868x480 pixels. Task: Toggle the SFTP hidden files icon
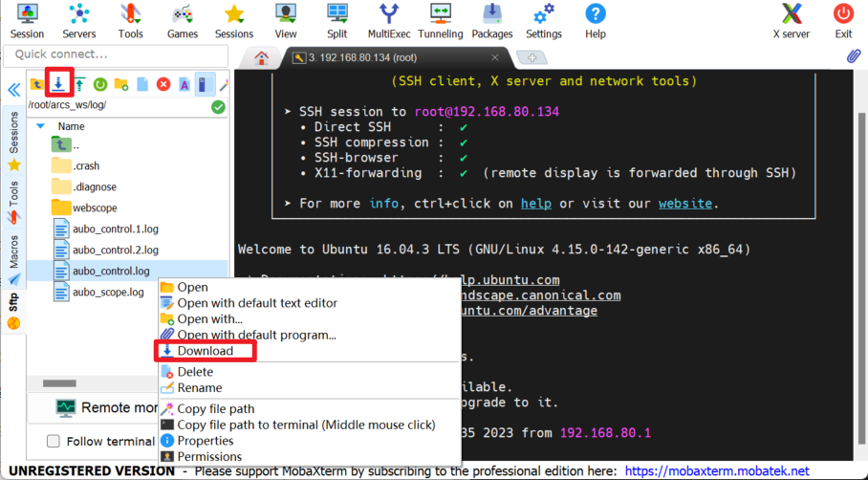point(205,85)
